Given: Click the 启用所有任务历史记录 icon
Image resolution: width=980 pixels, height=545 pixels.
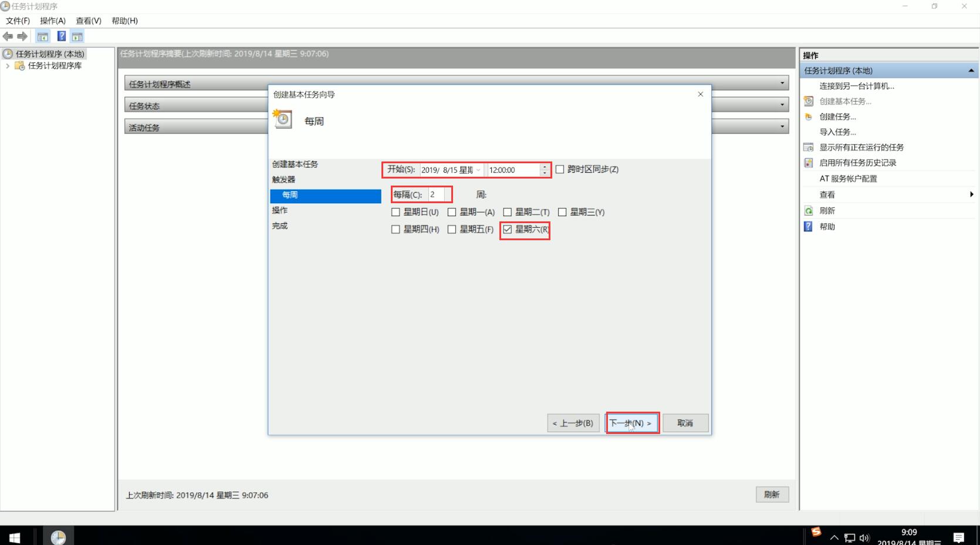Looking at the screenshot, I should click(809, 163).
